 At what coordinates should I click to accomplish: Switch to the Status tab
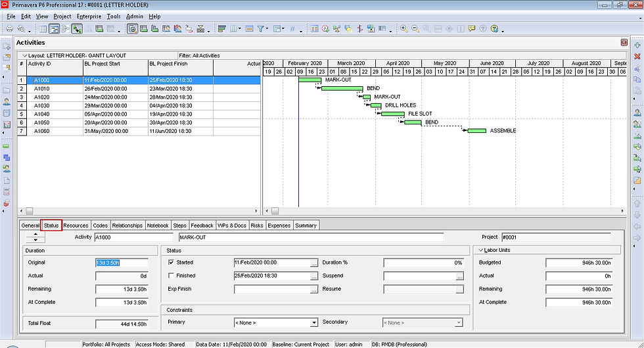(x=51, y=226)
